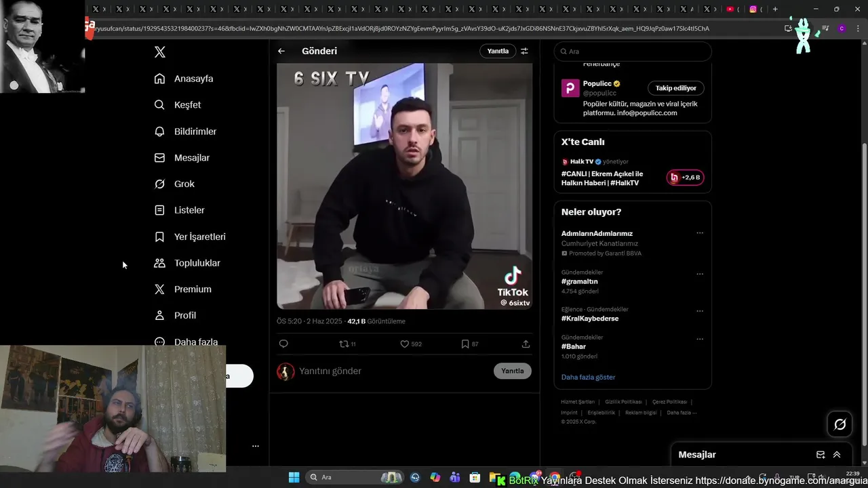Switch to the Instagram browser tab
Image resolution: width=868 pixels, height=488 pixels.
click(x=753, y=9)
